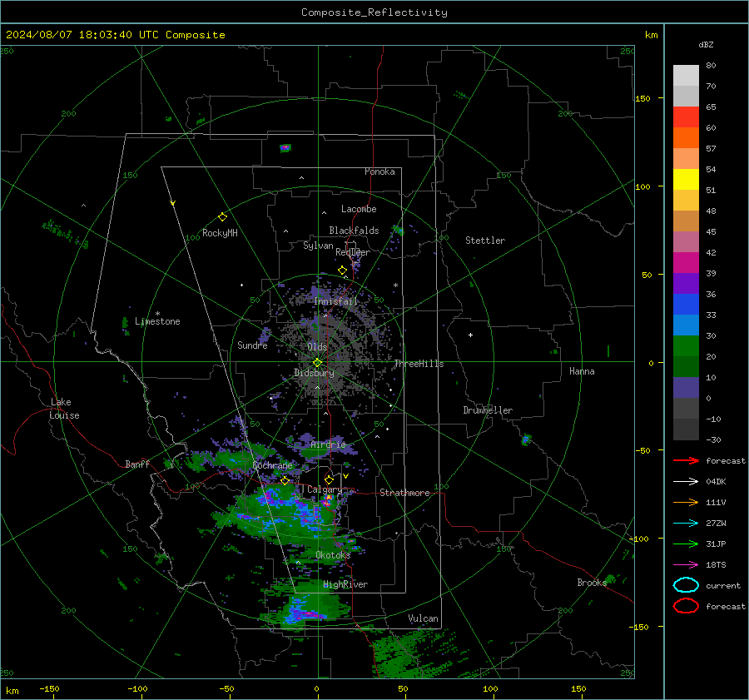This screenshot has height=700, width=749.
Task: Click the Composite_Reflectivity title
Action: (374, 12)
